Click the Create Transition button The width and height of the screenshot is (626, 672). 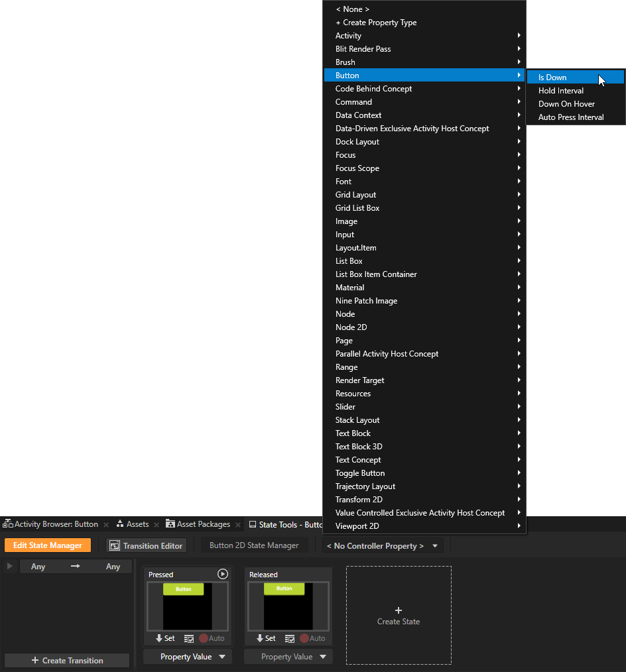coord(66,660)
